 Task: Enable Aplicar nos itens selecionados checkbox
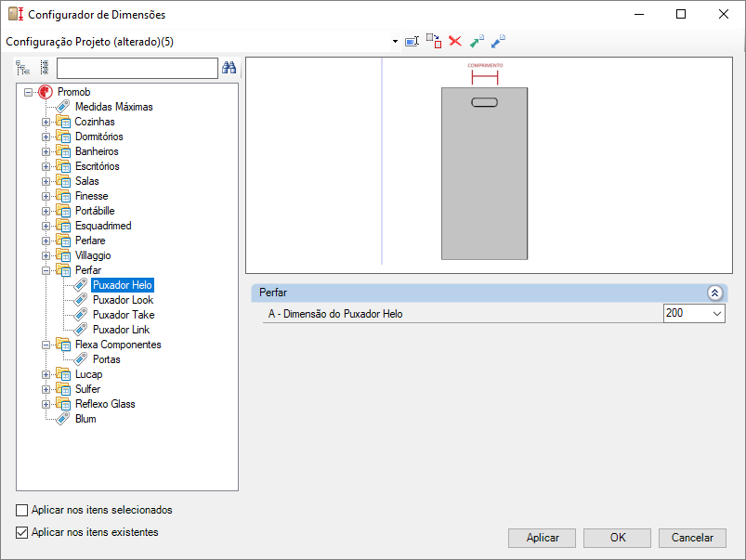pyautogui.click(x=22, y=510)
